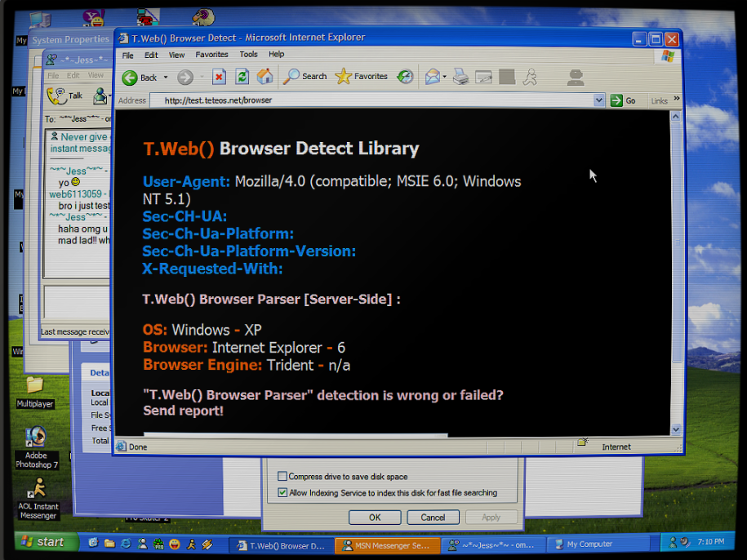Switch to My Computer taskbar button
Screen dimensions: 747x560
[x=599, y=544]
